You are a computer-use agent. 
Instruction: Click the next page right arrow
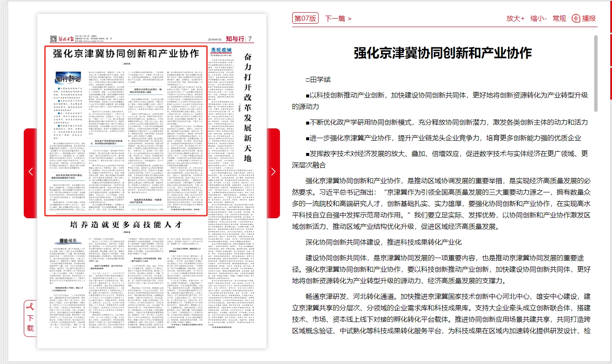[x=273, y=172]
